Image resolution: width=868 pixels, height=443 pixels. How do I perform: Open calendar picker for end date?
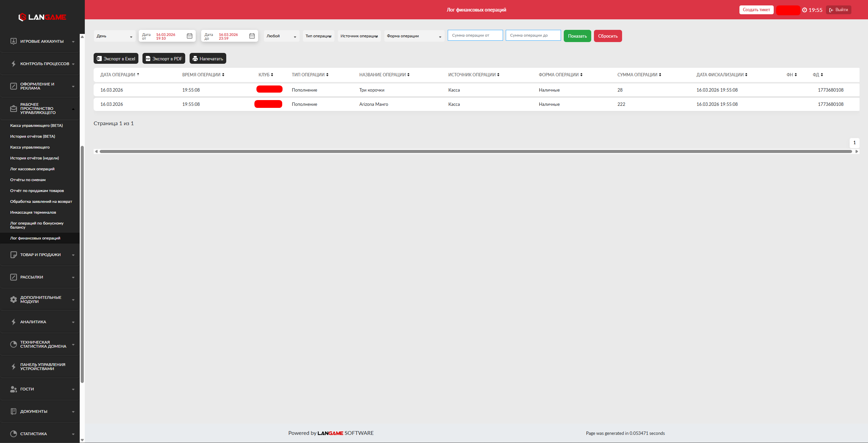coord(252,36)
